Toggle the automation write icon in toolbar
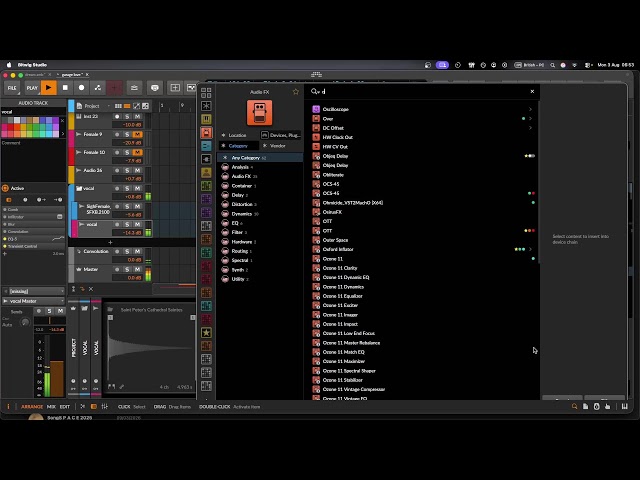The image size is (640, 480). coord(98,88)
